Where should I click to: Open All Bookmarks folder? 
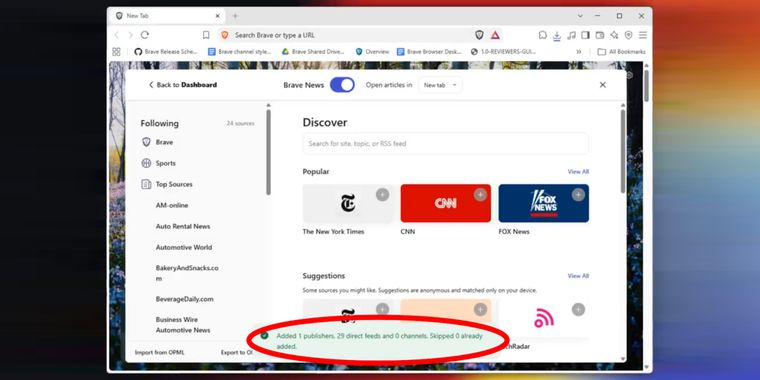(x=621, y=51)
